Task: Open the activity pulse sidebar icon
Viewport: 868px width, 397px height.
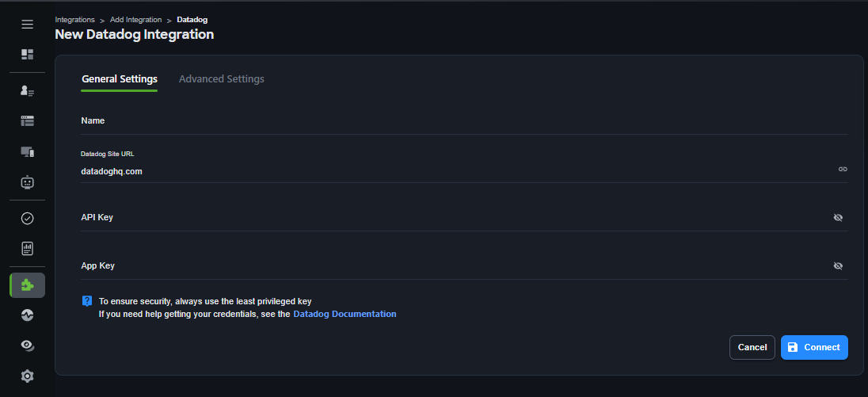Action: coord(27,315)
